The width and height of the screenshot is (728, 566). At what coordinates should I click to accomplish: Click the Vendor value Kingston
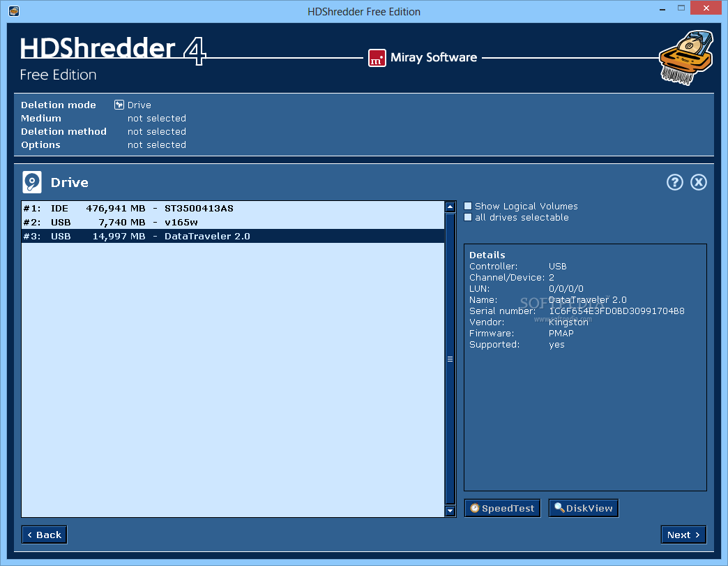[568, 322]
